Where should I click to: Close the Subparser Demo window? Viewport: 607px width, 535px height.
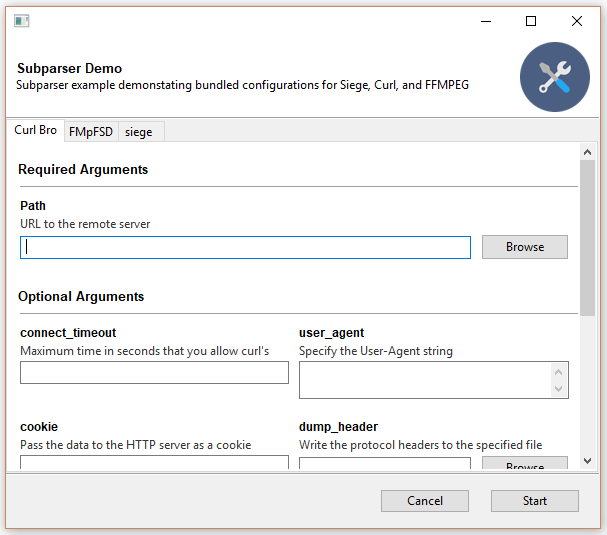[x=577, y=21]
